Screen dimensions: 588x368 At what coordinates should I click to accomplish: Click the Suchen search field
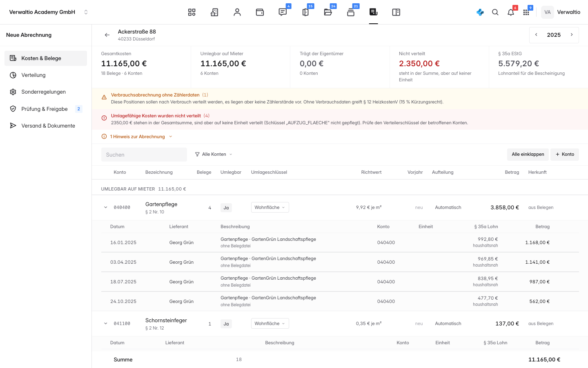tap(144, 155)
